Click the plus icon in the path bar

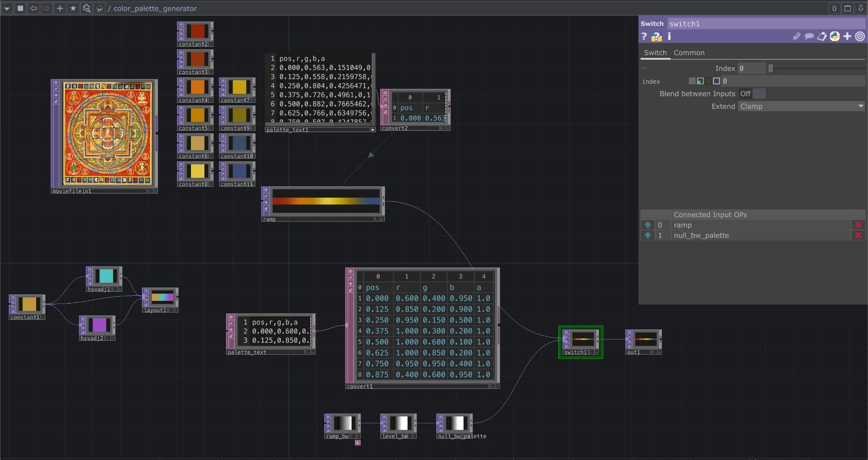(x=60, y=8)
